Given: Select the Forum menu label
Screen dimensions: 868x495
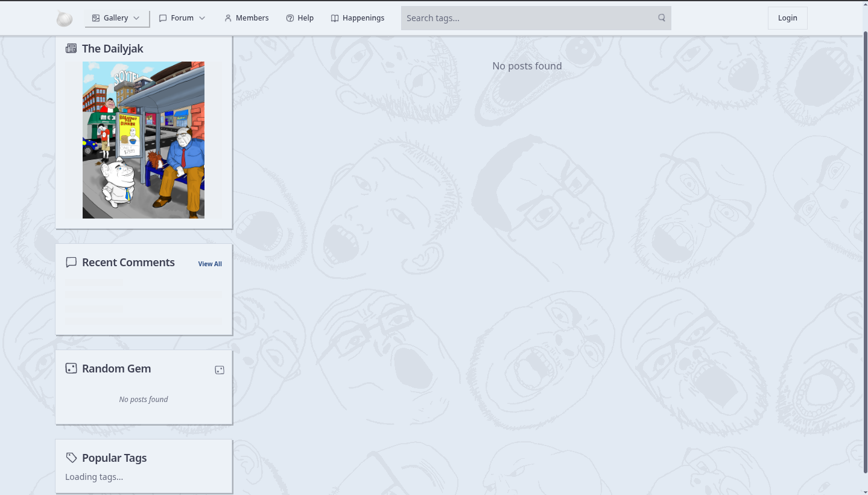Looking at the screenshot, I should (182, 18).
